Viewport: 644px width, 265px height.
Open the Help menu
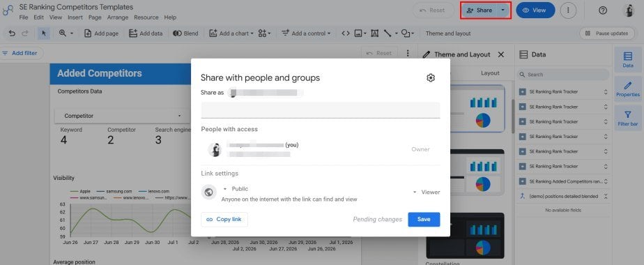(170, 17)
